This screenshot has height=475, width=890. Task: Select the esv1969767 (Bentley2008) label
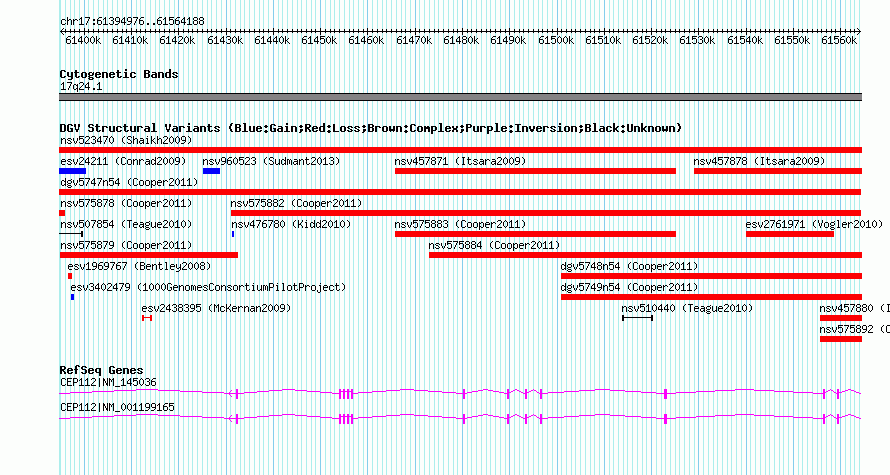click(139, 266)
